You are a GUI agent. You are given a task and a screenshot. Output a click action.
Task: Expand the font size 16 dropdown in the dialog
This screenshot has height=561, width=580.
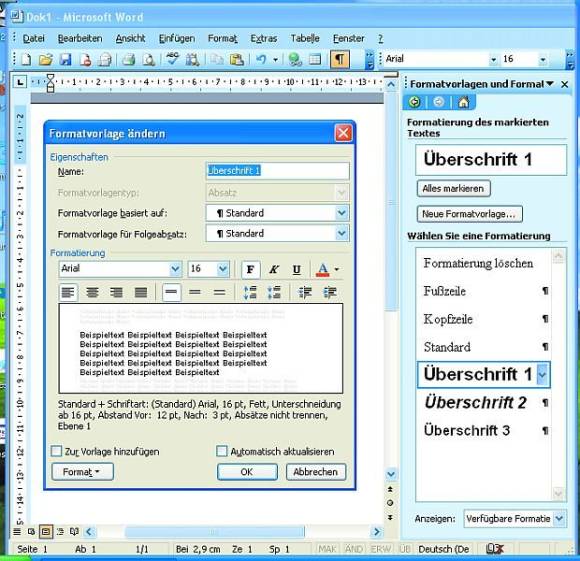pyautogui.click(x=223, y=269)
